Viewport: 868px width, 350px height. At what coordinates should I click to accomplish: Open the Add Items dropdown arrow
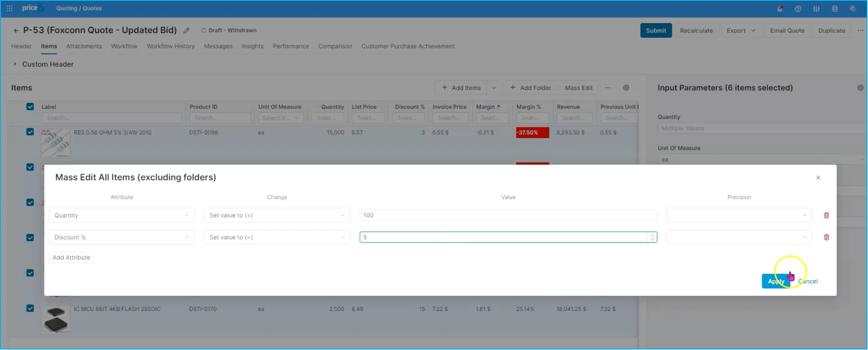tap(494, 87)
